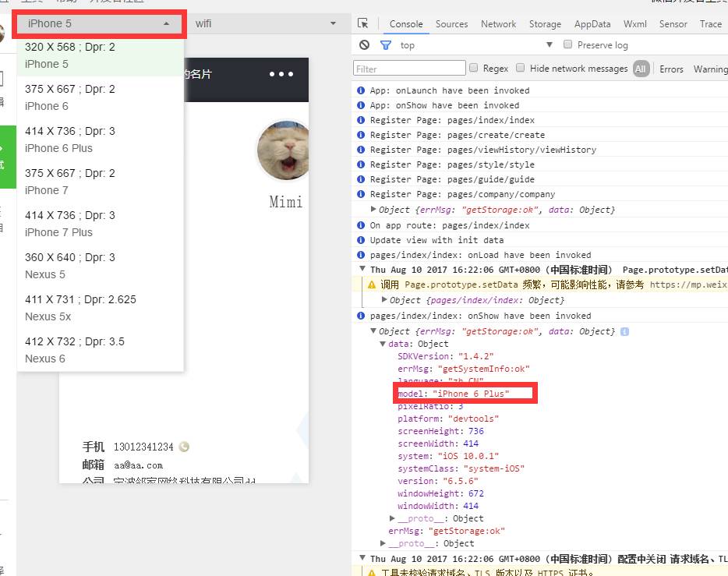Open the top context dropdown arrow
The image size is (728, 576).
tap(550, 44)
